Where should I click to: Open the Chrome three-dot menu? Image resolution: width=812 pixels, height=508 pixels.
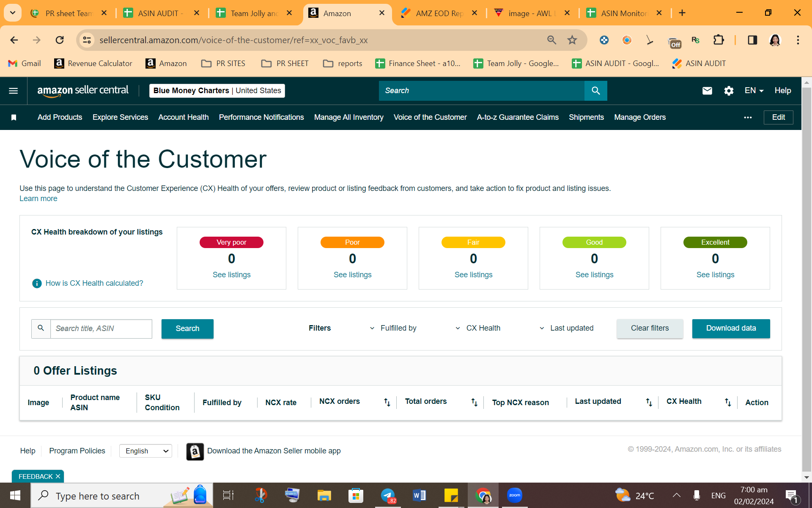point(798,40)
